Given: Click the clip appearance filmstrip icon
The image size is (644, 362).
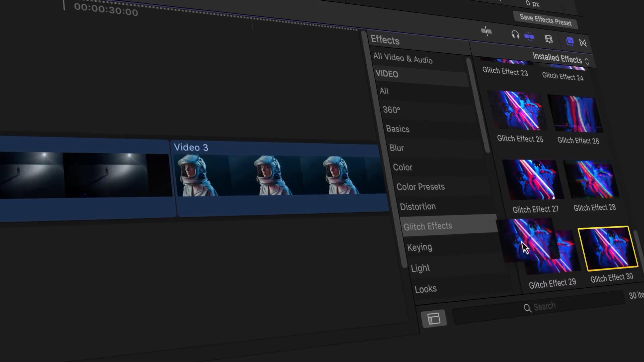Looking at the screenshot, I should 549,39.
